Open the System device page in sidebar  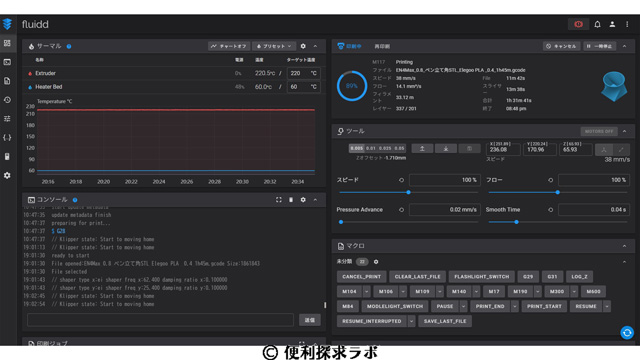(x=7, y=156)
